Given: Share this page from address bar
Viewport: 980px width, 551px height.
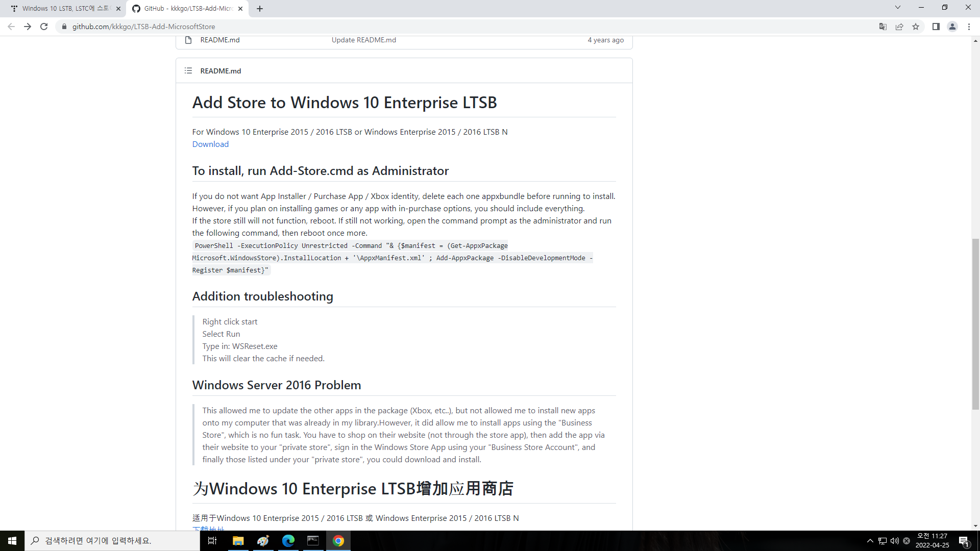Looking at the screenshot, I should pyautogui.click(x=899, y=27).
